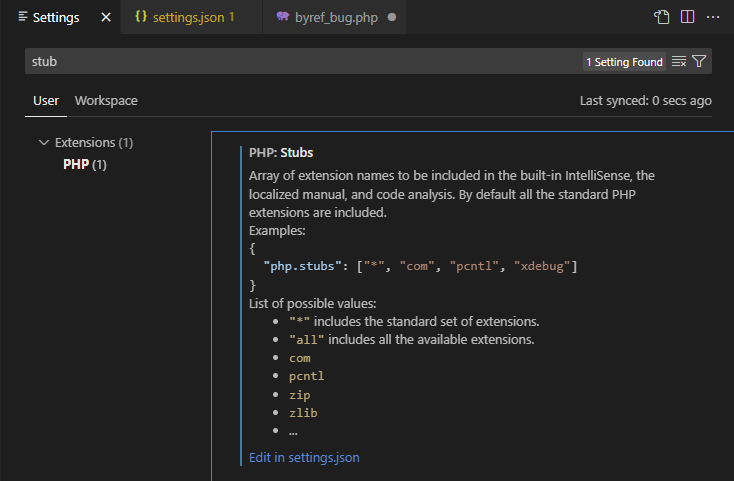Click the PHP: Stubs setting title
The width and height of the screenshot is (734, 481).
click(281, 153)
